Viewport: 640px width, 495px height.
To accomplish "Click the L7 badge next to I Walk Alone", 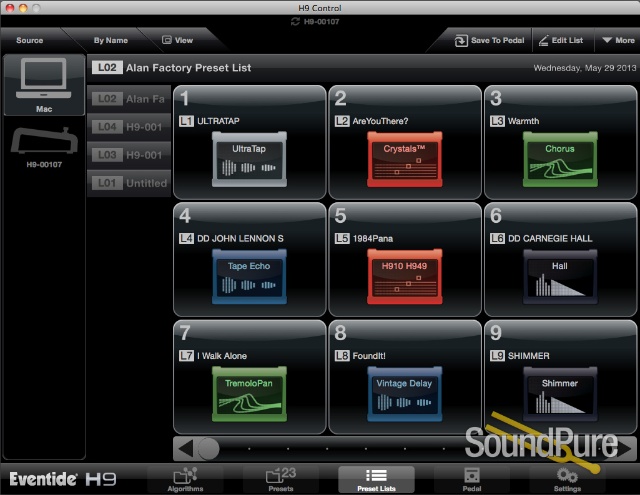I will click(x=186, y=356).
